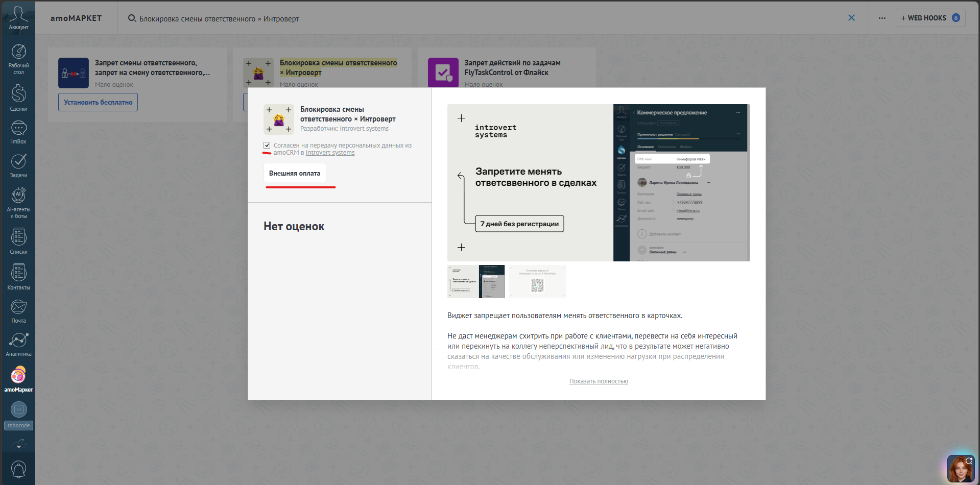Open notifications bell icon
The height and width of the screenshot is (485, 980).
coord(18,469)
